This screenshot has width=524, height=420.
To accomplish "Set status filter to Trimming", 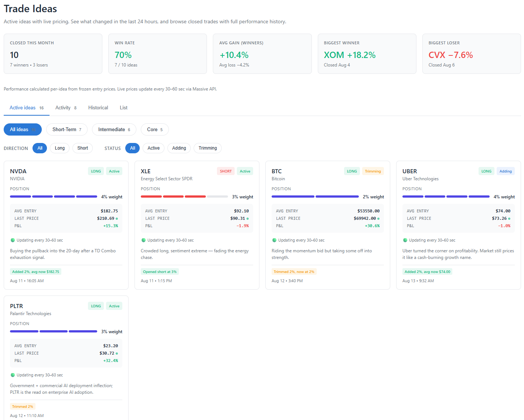I will click(x=208, y=148).
